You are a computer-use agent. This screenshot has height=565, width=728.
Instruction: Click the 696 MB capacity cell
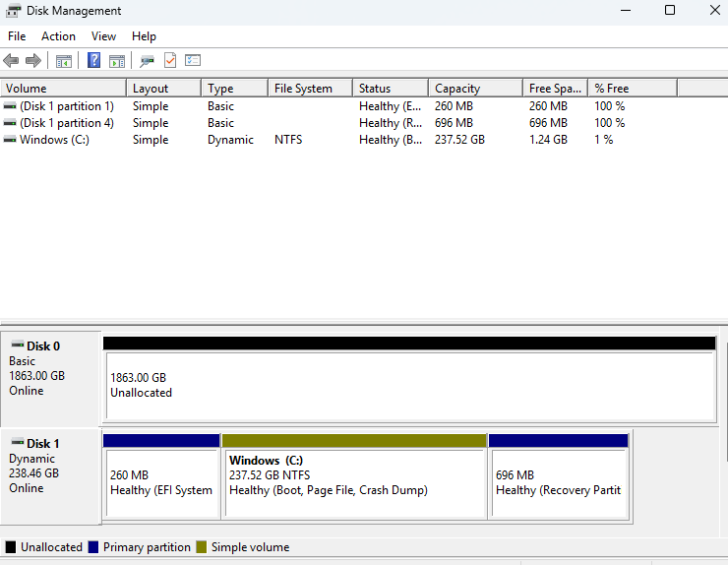pos(454,123)
